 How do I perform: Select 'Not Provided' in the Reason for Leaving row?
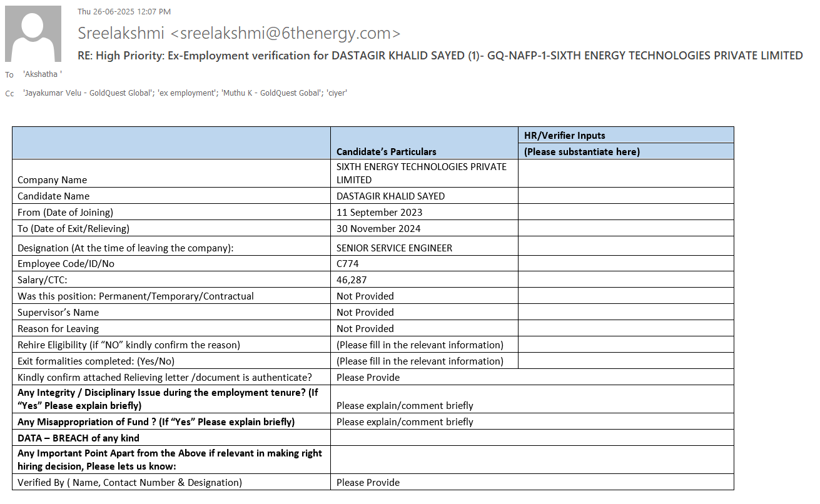pyautogui.click(x=365, y=329)
